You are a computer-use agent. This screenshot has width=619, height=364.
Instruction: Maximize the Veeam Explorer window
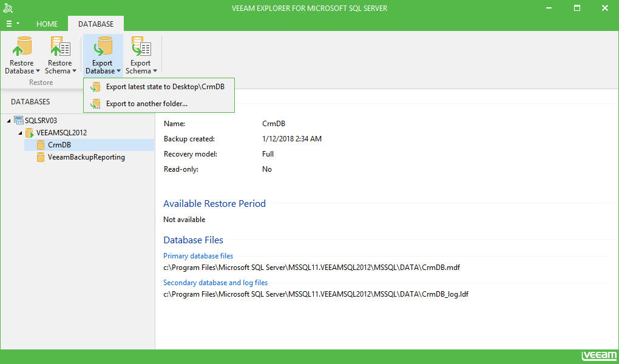577,8
